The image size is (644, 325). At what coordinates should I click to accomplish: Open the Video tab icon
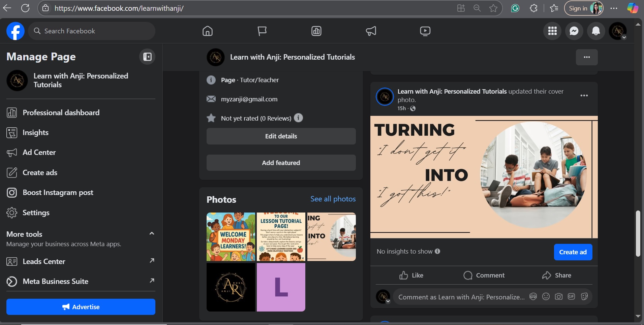pos(425,31)
